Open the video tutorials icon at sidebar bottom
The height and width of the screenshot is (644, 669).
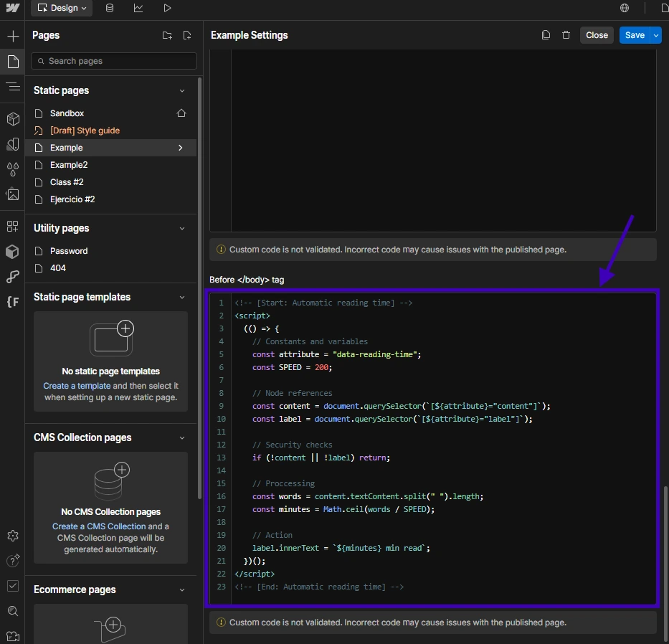click(13, 636)
